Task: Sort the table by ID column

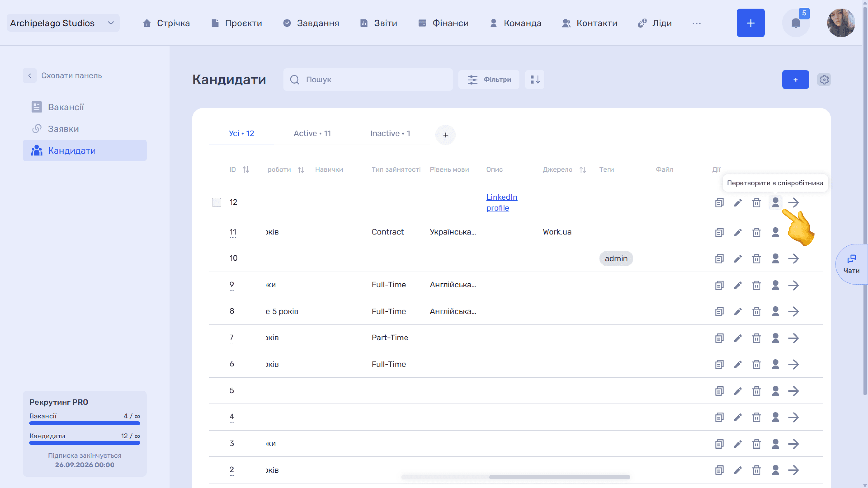Action: coord(246,169)
